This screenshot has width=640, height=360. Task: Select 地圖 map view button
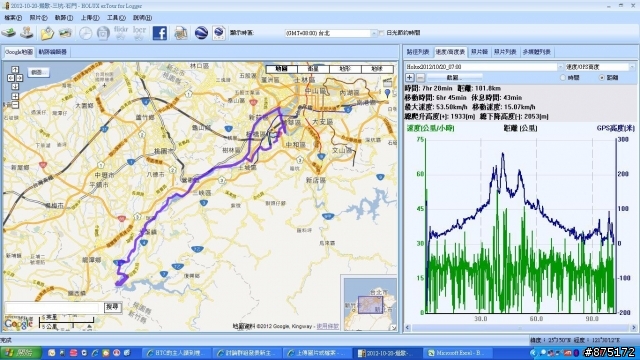coord(282,69)
